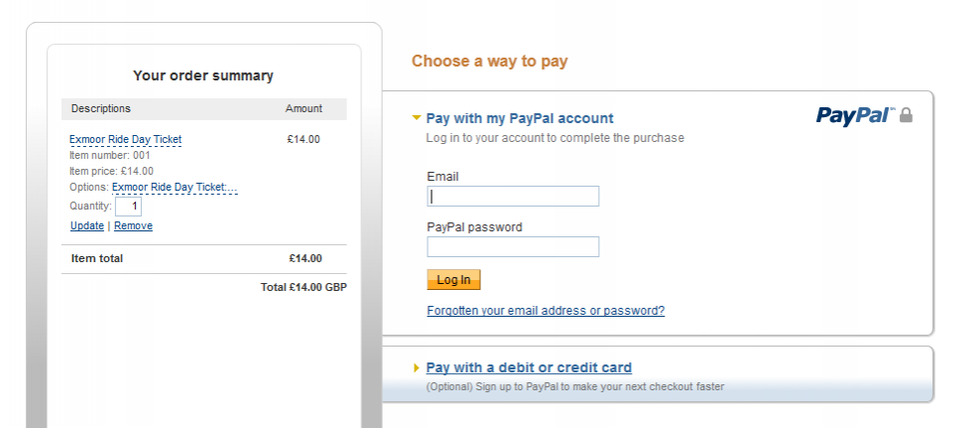The image size is (980, 428).
Task: Focus the Email input field
Action: click(x=513, y=197)
